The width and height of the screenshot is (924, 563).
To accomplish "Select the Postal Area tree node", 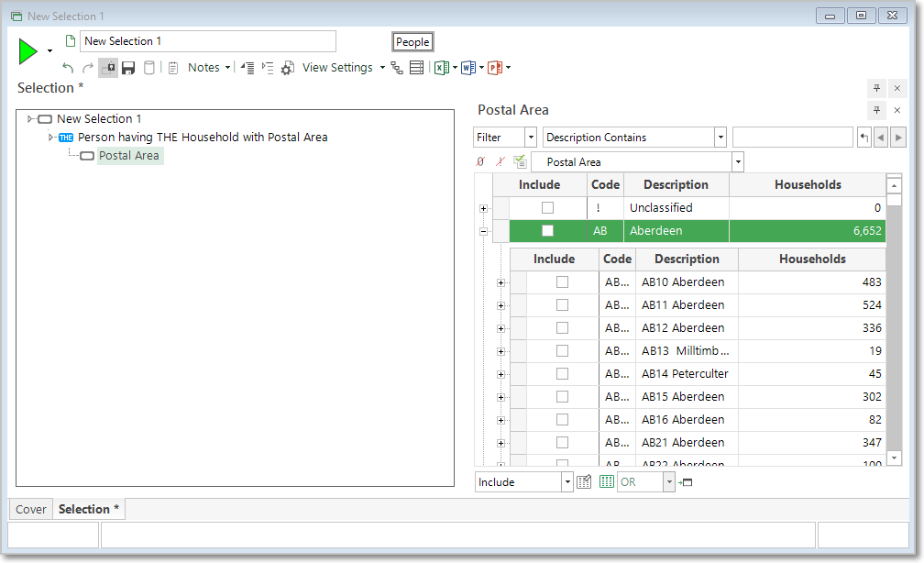I will coord(129,156).
